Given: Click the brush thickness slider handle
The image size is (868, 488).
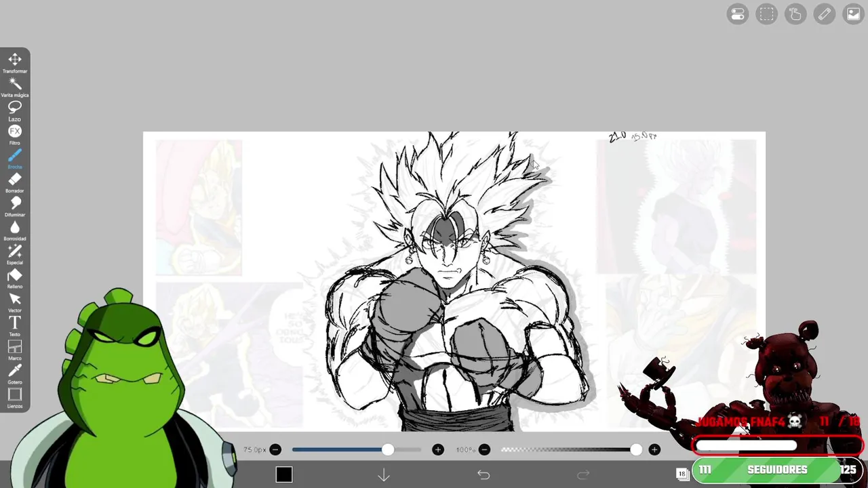Looking at the screenshot, I should [x=388, y=449].
